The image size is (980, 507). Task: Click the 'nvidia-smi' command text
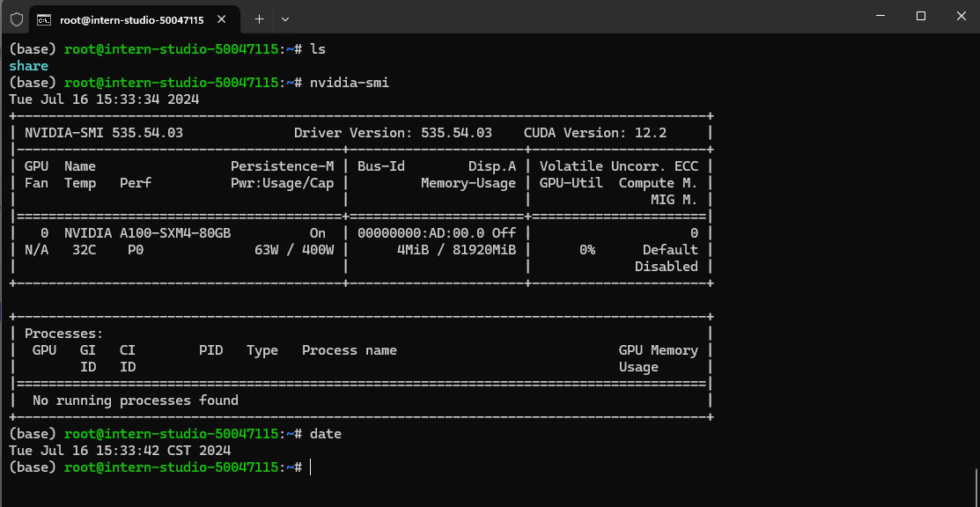(x=350, y=82)
